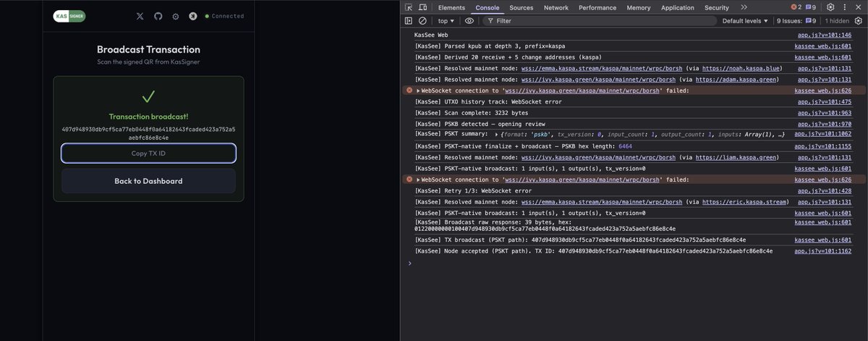Open app.js?v=101:1155 source link

point(822,146)
